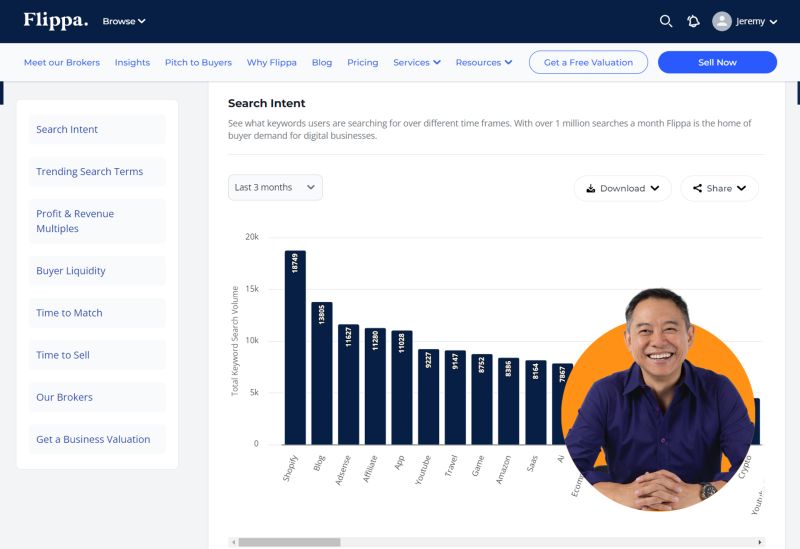800x549 pixels.
Task: Expand the Last 3 months selector
Action: 275,187
